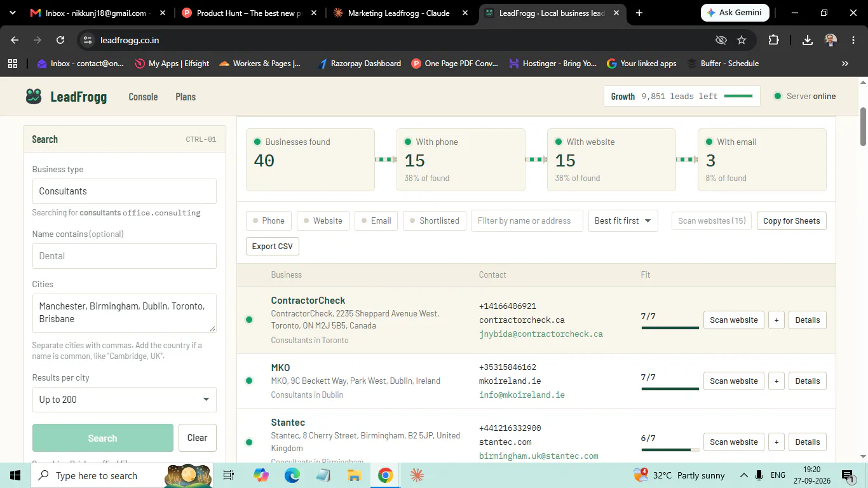Open the Buffer Schedule bookmark
Screen dimensions: 868x488
pos(723,64)
